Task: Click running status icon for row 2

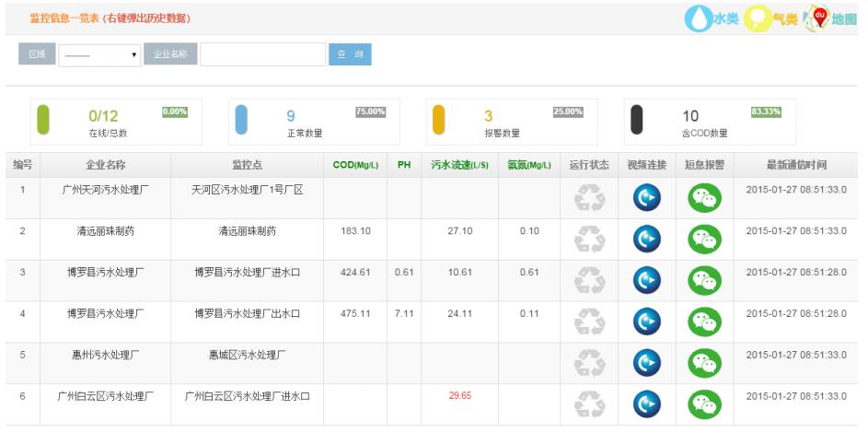Action: tap(589, 239)
